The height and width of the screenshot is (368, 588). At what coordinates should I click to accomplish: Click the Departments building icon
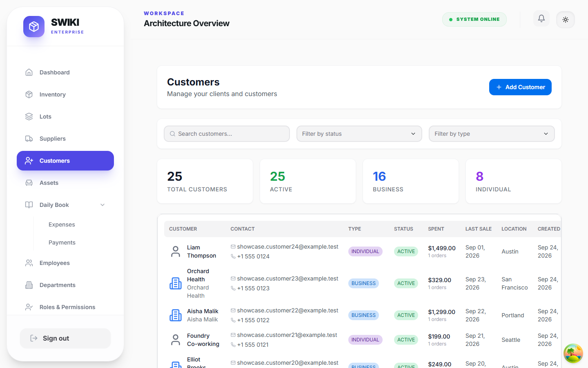point(29,285)
